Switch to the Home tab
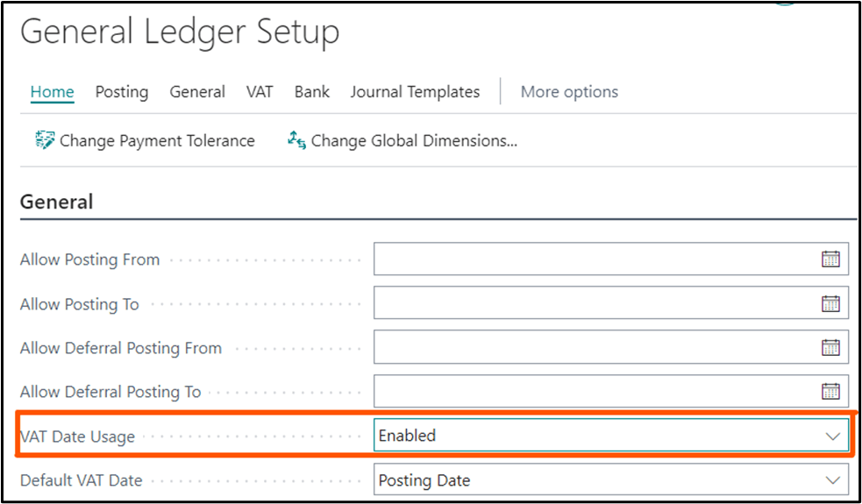This screenshot has width=862, height=504. [x=52, y=92]
